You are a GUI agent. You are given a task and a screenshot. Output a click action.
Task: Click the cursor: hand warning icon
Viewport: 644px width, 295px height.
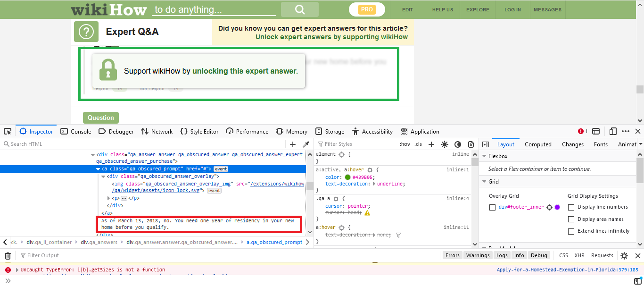(367, 213)
